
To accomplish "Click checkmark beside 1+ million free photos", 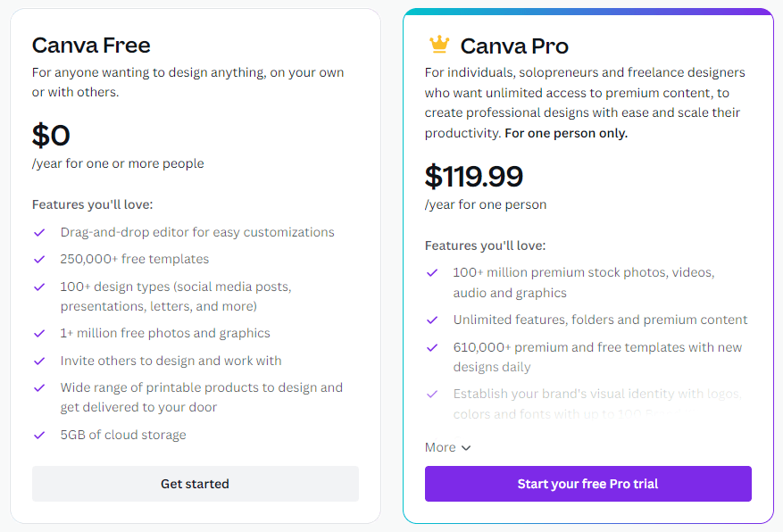I will pos(39,334).
